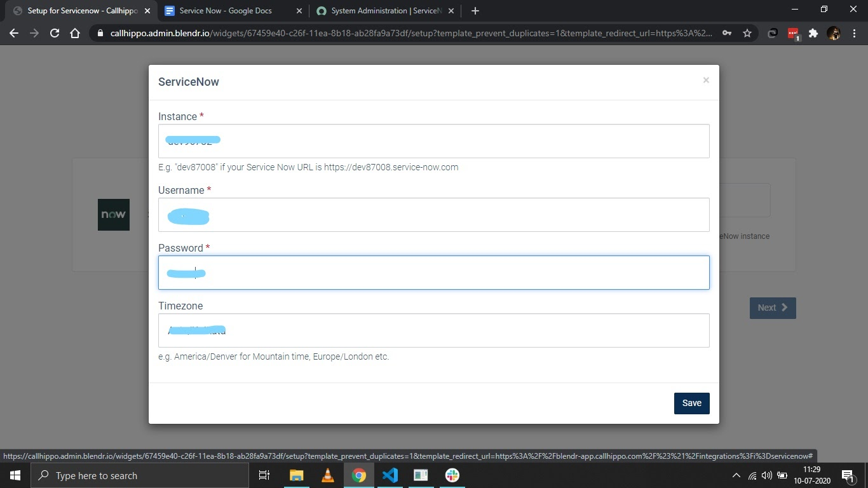Screen dimensions: 868x488
Task: Click the red extension icon with badge
Action: [793, 34]
